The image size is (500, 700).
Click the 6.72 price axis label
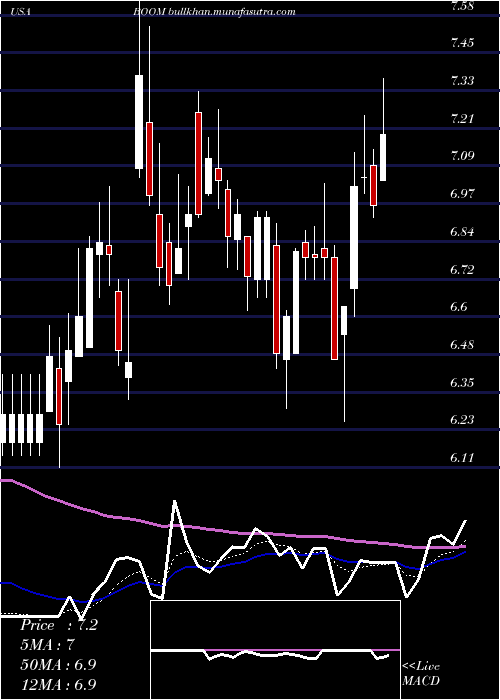coord(462,269)
